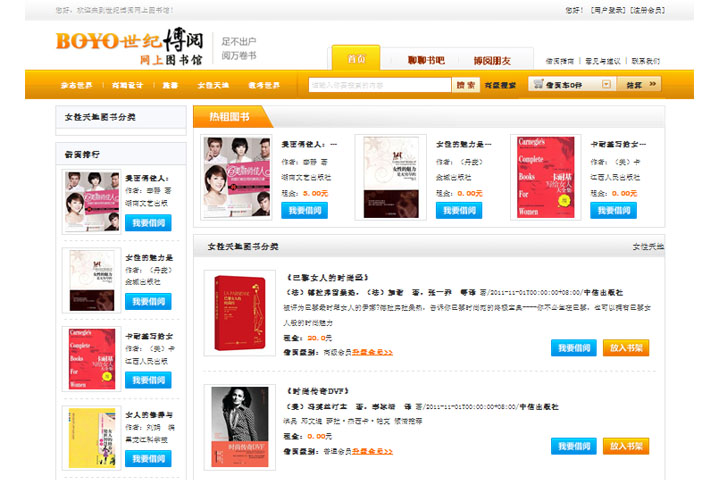Viewport: 720px width, 480px height.
Task: Click the search input field
Action: 380,85
